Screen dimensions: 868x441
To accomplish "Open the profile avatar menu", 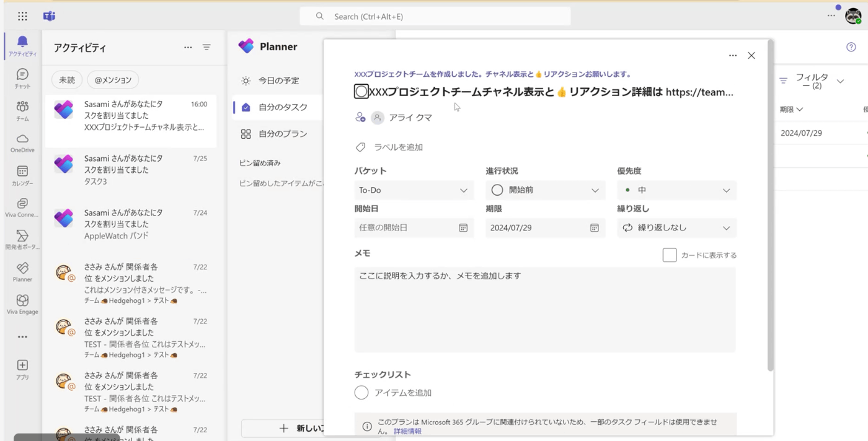I will click(x=854, y=16).
